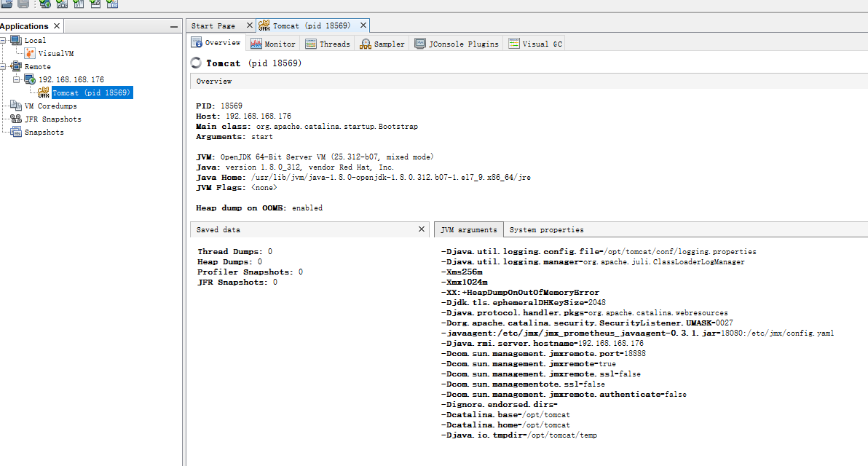Click the Profiler Snapshots: 0 entry
This screenshot has height=466, width=868.
(250, 272)
